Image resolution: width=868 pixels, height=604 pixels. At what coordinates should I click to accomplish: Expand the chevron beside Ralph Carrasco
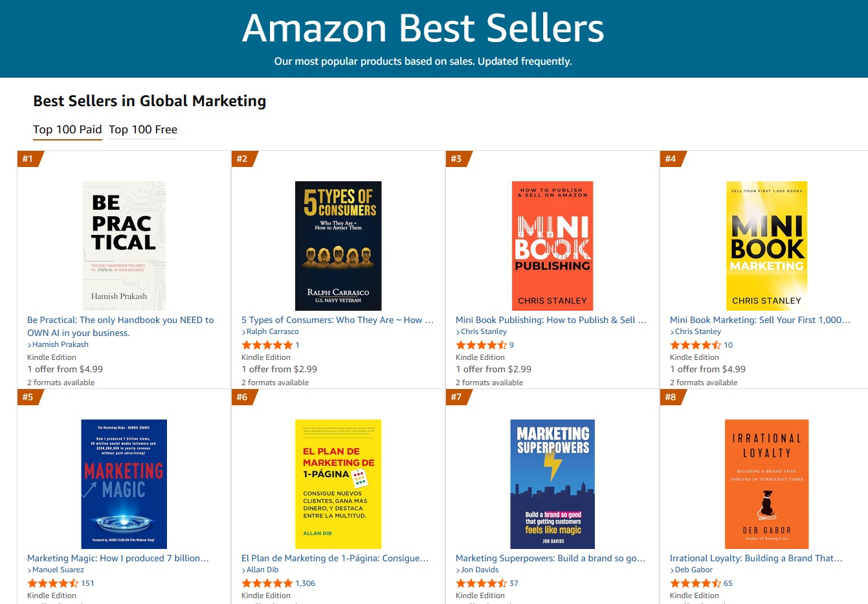point(244,331)
